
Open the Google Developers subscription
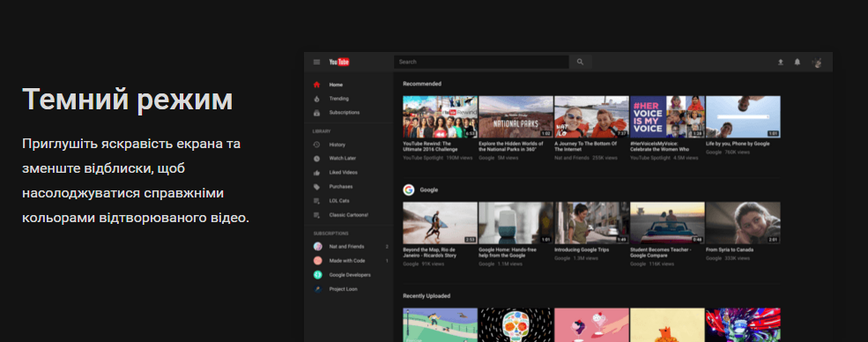350,274
